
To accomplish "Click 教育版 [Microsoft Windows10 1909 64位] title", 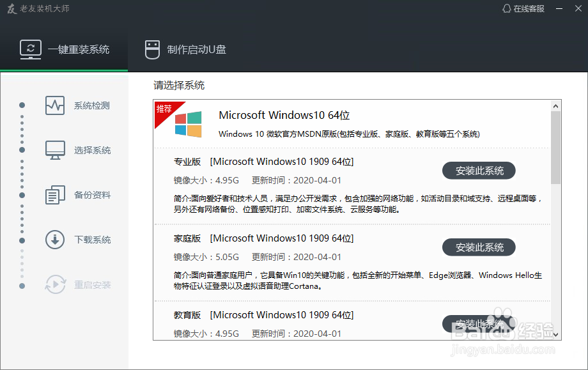I will click(263, 315).
